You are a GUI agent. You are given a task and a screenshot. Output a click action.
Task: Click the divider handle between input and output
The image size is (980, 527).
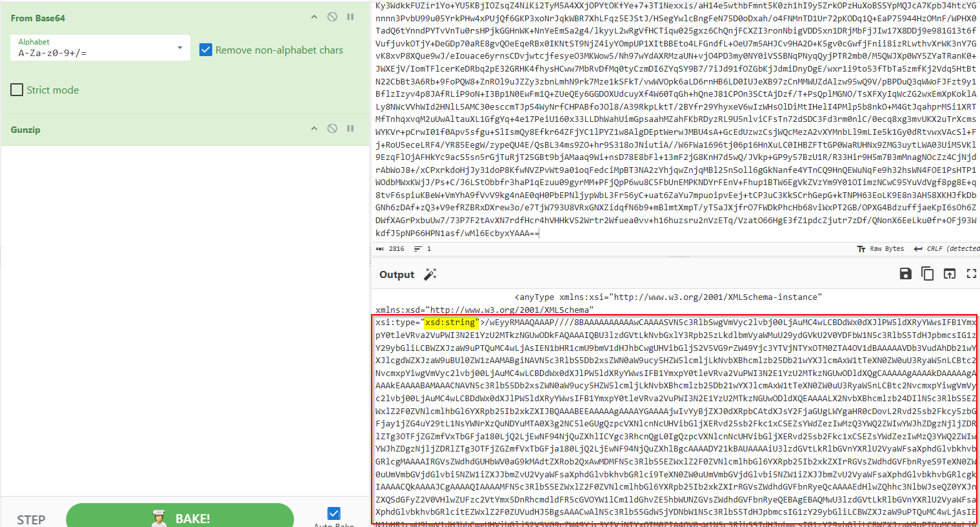click(678, 257)
